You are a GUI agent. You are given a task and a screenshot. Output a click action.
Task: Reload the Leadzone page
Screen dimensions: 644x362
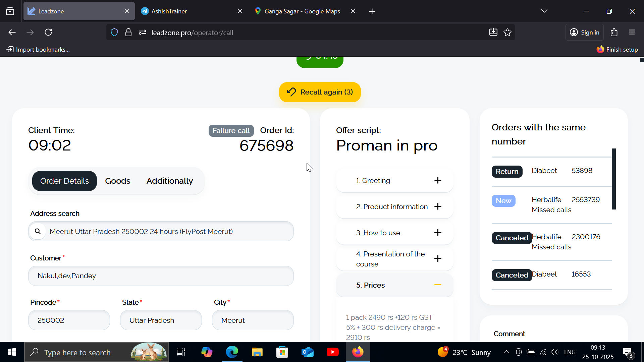coord(48,32)
